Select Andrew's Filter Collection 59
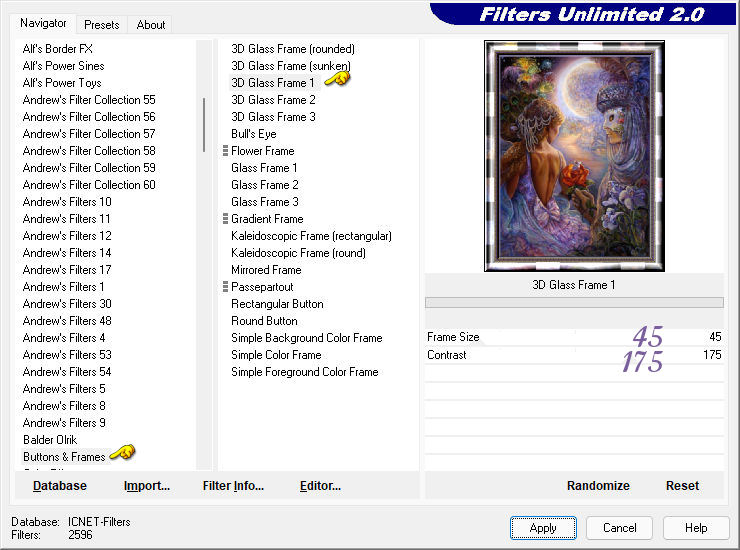This screenshot has width=740, height=550. tap(89, 168)
